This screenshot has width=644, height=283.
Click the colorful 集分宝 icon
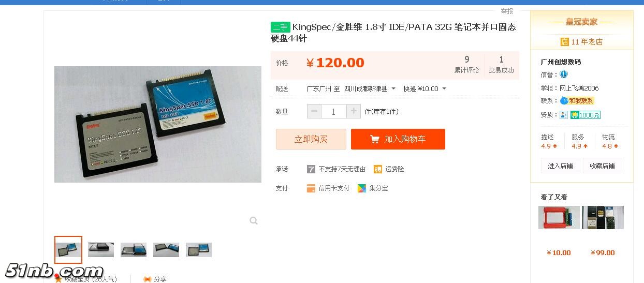coord(362,188)
